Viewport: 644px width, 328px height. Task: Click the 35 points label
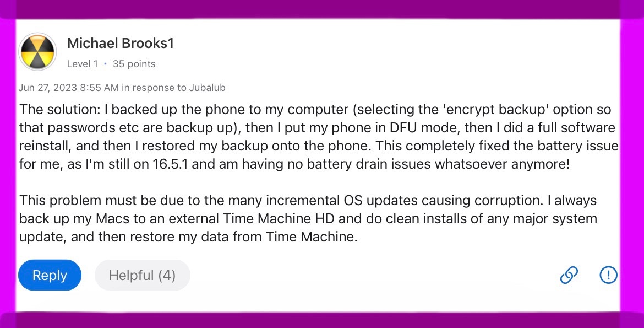[134, 64]
